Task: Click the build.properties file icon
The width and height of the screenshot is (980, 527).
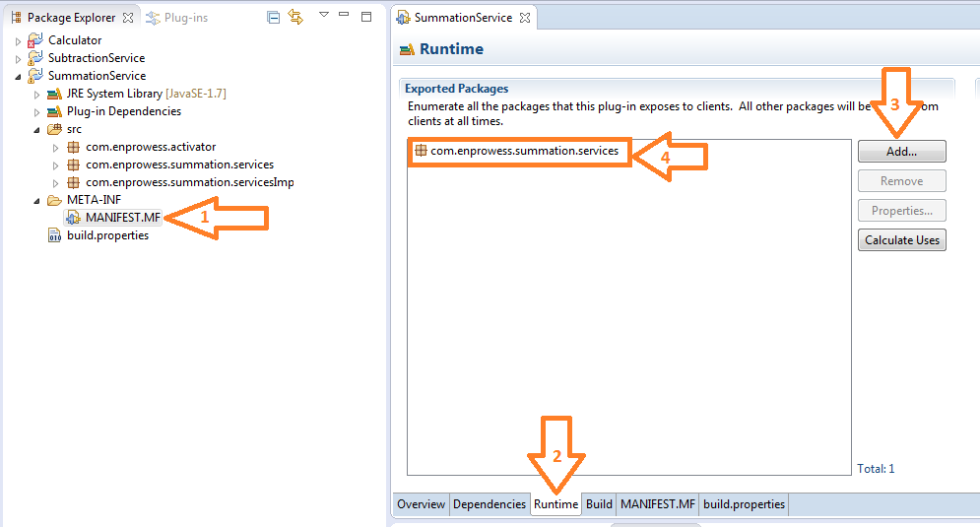Action: click(54, 235)
